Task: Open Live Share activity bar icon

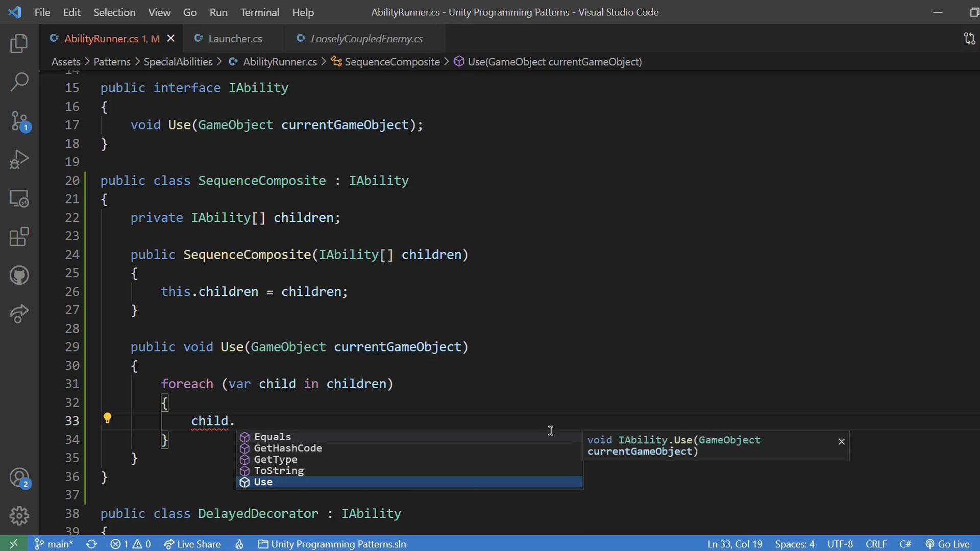Action: click(19, 314)
